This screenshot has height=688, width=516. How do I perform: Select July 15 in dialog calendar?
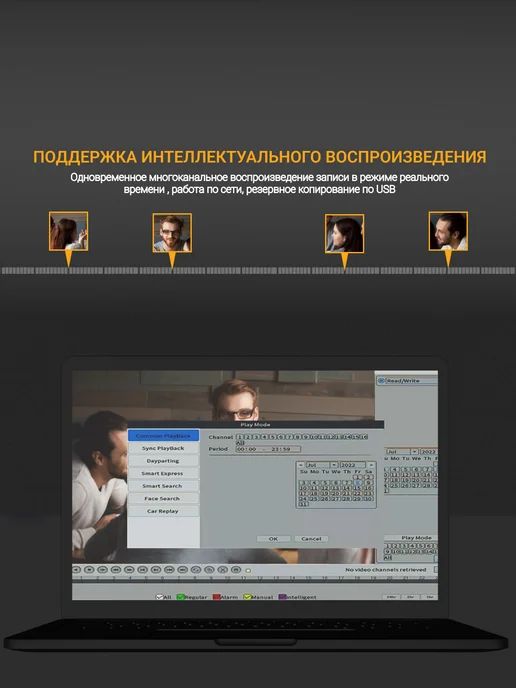click(x=358, y=488)
